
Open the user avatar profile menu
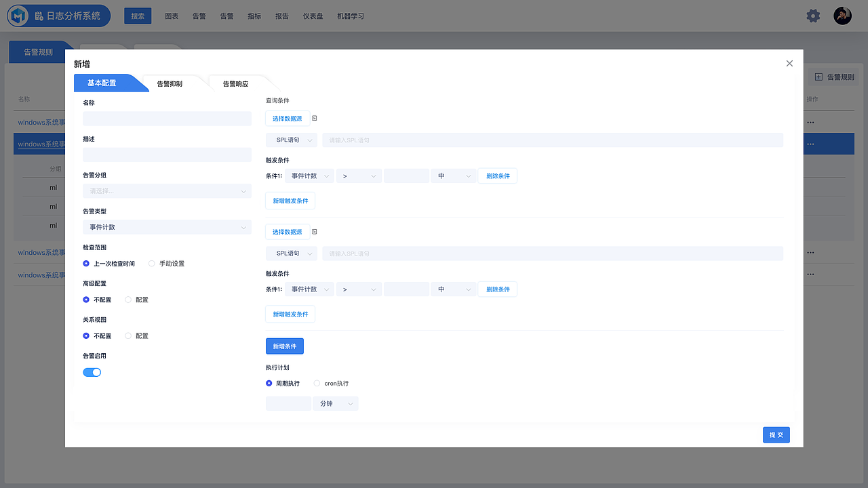842,16
